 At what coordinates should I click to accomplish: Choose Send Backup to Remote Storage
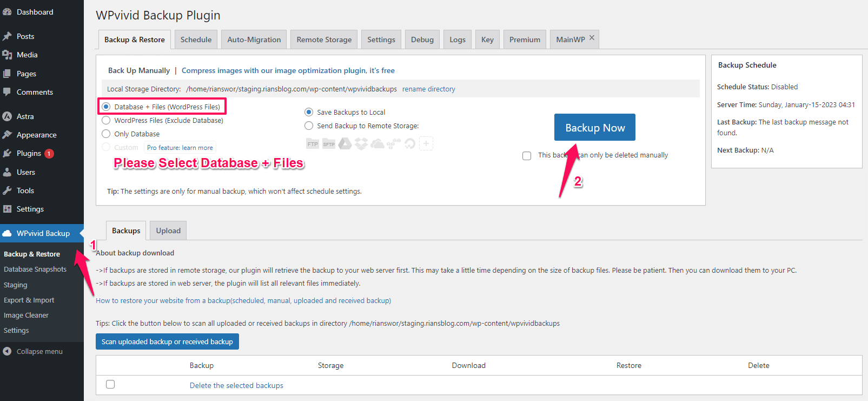(x=309, y=126)
